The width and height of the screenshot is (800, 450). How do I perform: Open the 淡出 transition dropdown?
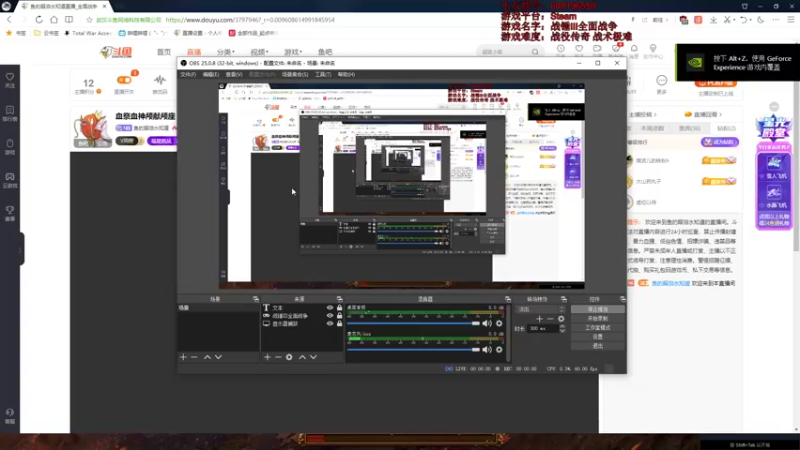coord(540,309)
